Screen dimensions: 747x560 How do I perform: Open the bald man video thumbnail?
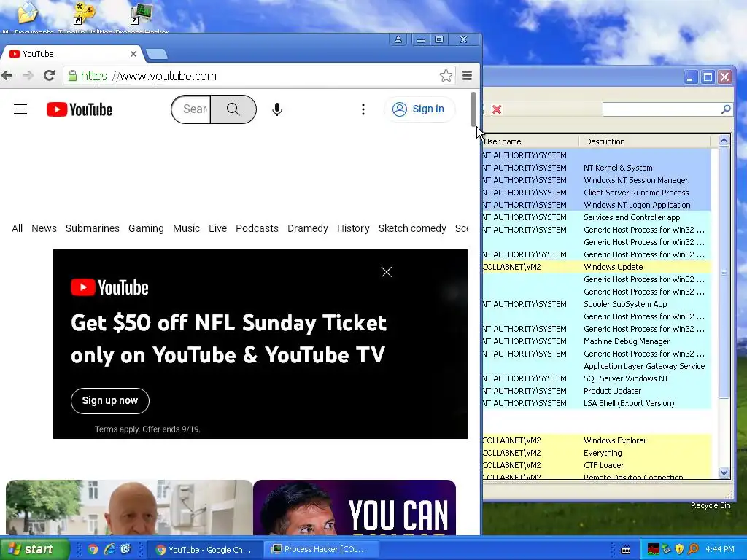coord(129,507)
